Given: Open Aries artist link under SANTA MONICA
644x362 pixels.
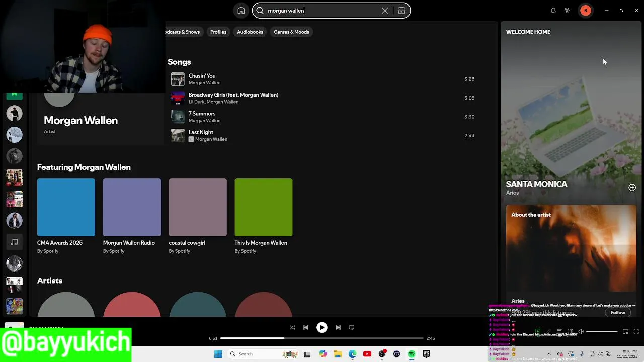Looking at the screenshot, I should 512,193.
